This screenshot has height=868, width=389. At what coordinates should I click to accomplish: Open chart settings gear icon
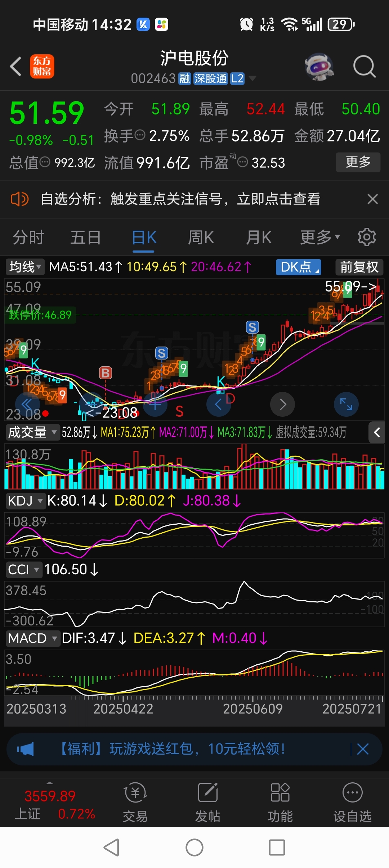pos(367,237)
